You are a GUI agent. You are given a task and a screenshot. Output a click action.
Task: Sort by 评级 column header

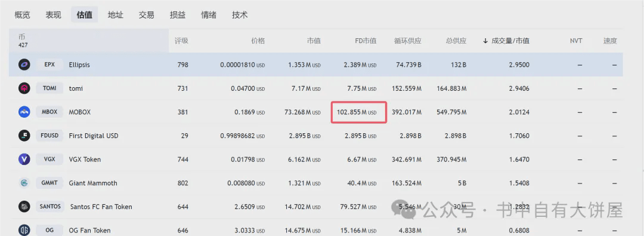(x=181, y=41)
